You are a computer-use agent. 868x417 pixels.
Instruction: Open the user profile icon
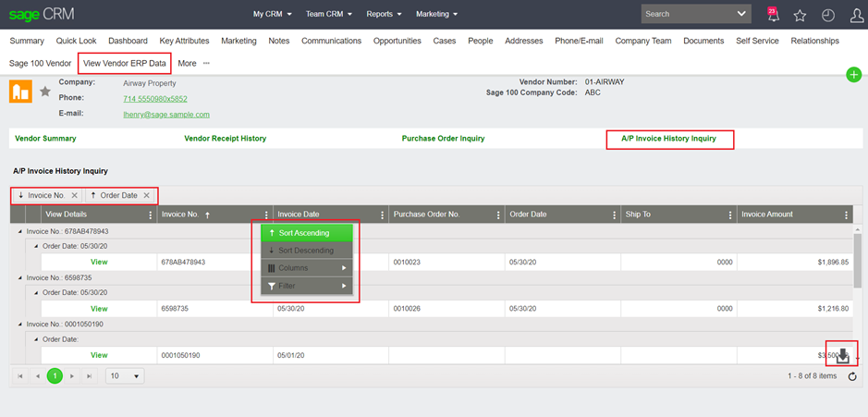coord(856,16)
